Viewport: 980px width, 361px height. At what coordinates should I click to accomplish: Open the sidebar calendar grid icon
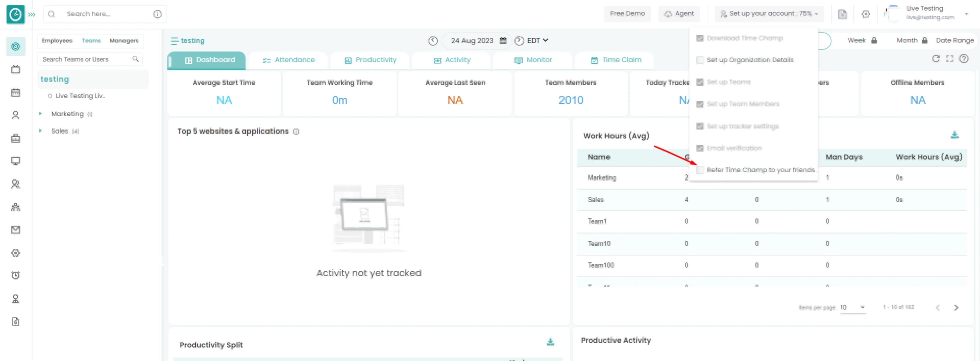tap(16, 92)
